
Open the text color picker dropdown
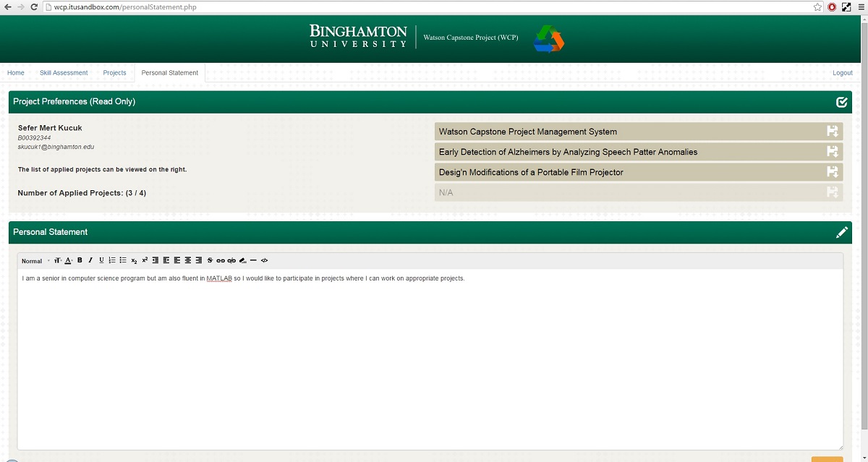pos(69,260)
